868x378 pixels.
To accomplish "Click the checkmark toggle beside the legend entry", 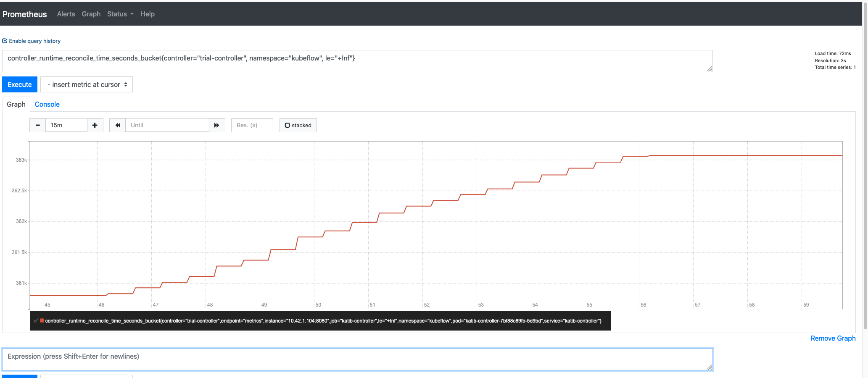I will [x=36, y=320].
